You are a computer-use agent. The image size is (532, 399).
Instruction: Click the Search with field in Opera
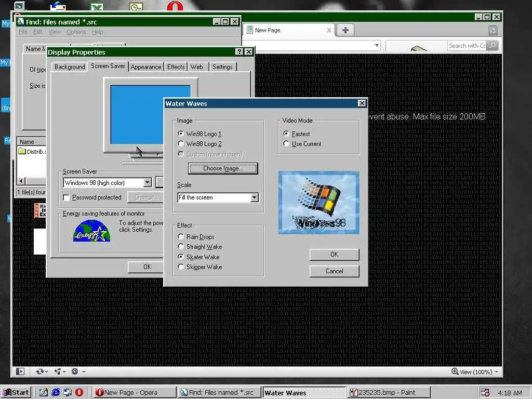tap(467, 46)
